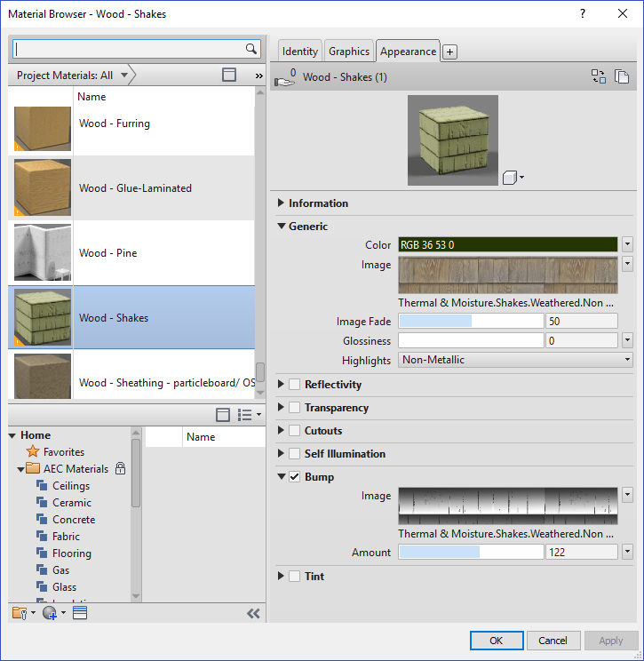Viewport: 644px width, 661px height.
Task: Click the duplicate asset icon
Action: (x=622, y=77)
